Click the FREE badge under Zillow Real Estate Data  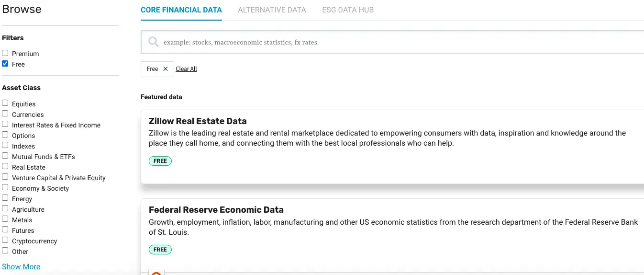[160, 161]
